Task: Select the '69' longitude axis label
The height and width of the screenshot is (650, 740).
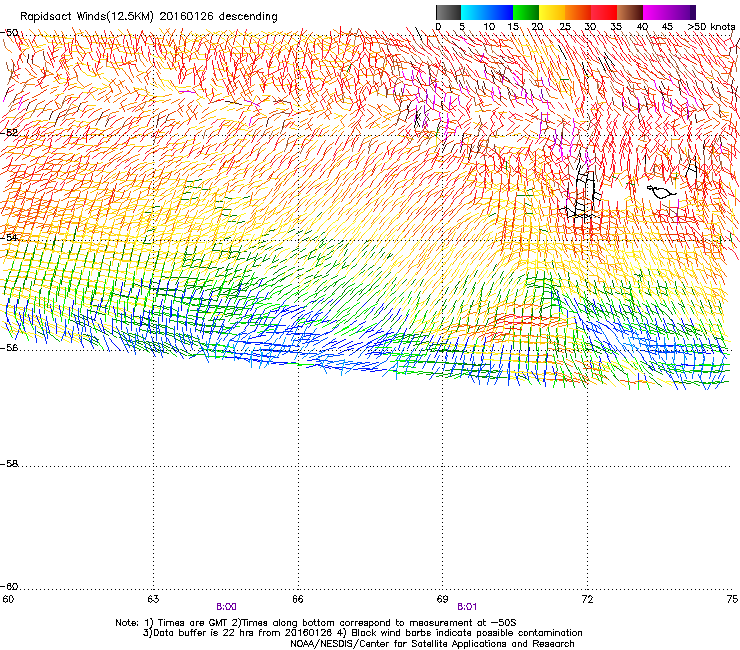Action: [x=442, y=599]
